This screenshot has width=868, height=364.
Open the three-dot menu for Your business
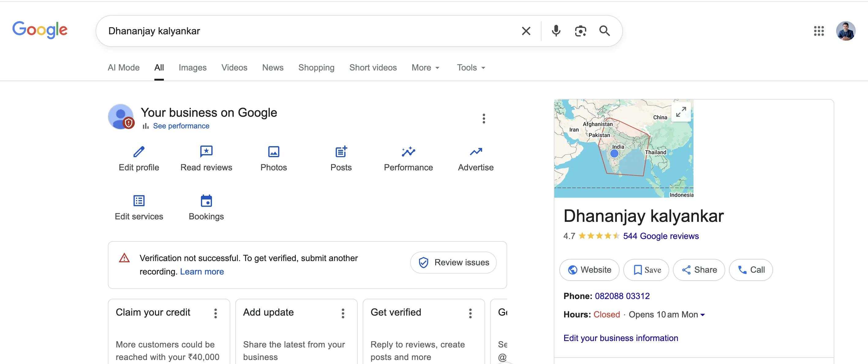click(x=484, y=119)
